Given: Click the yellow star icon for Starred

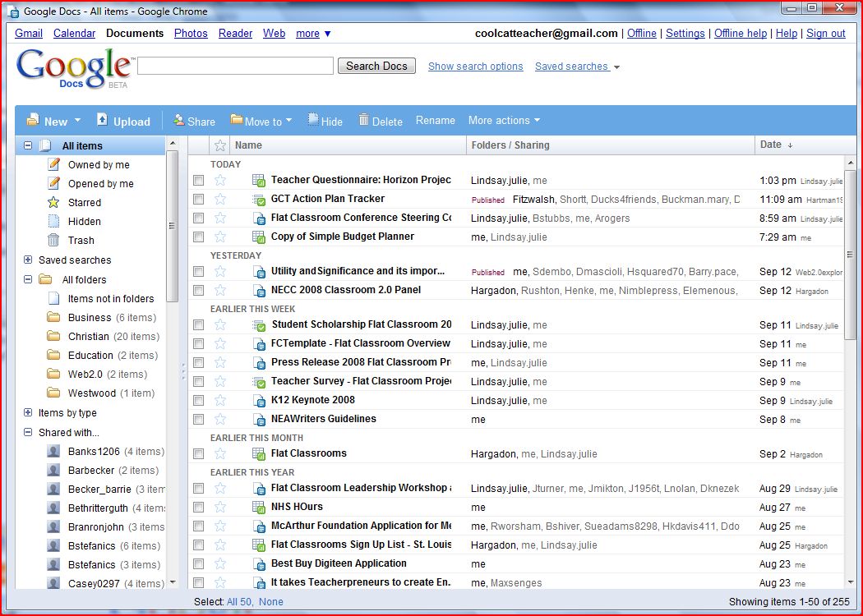Looking at the screenshot, I should 53,202.
